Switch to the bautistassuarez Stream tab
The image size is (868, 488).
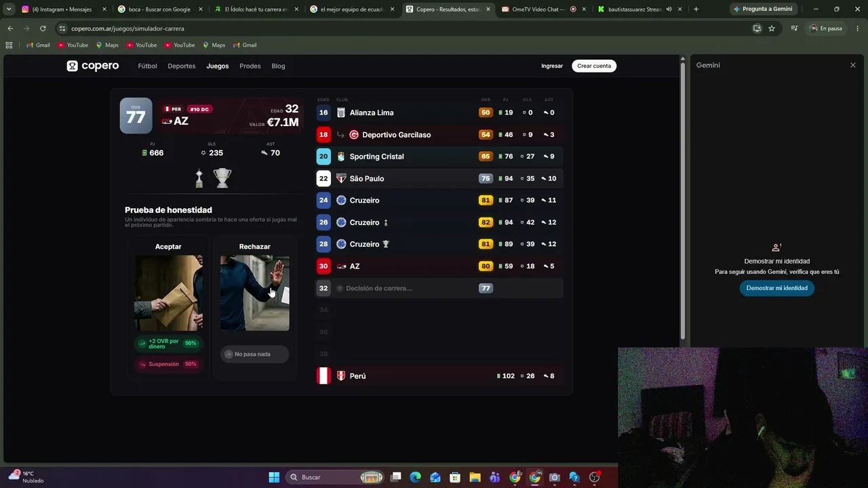(641, 9)
